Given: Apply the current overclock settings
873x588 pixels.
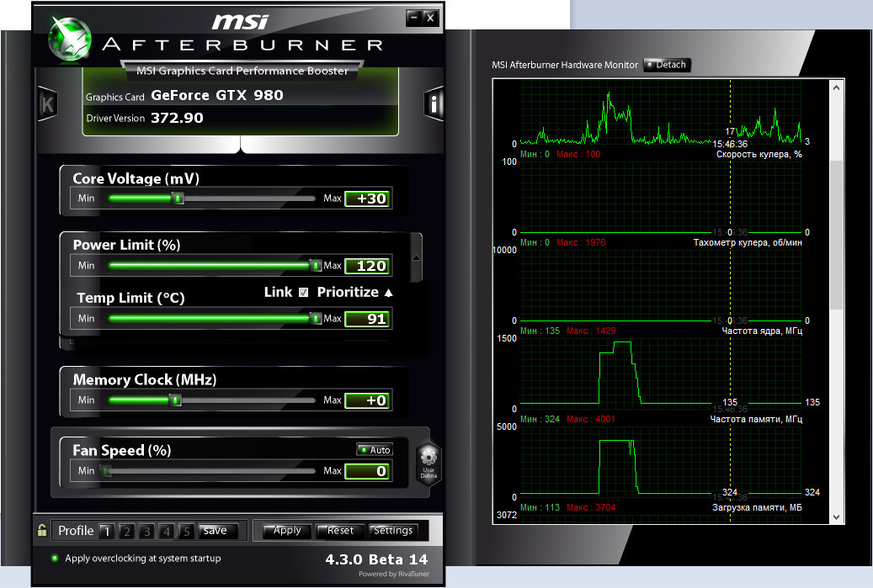Looking at the screenshot, I should 286,531.
